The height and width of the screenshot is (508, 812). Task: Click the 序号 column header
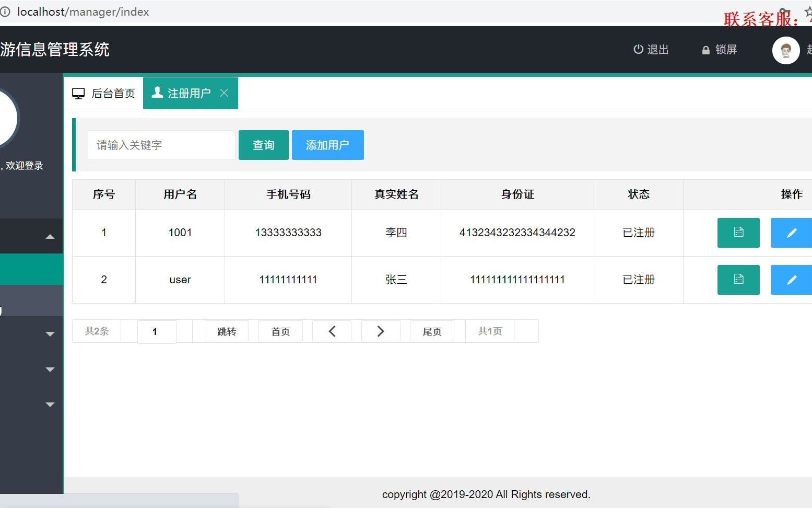pyautogui.click(x=104, y=194)
